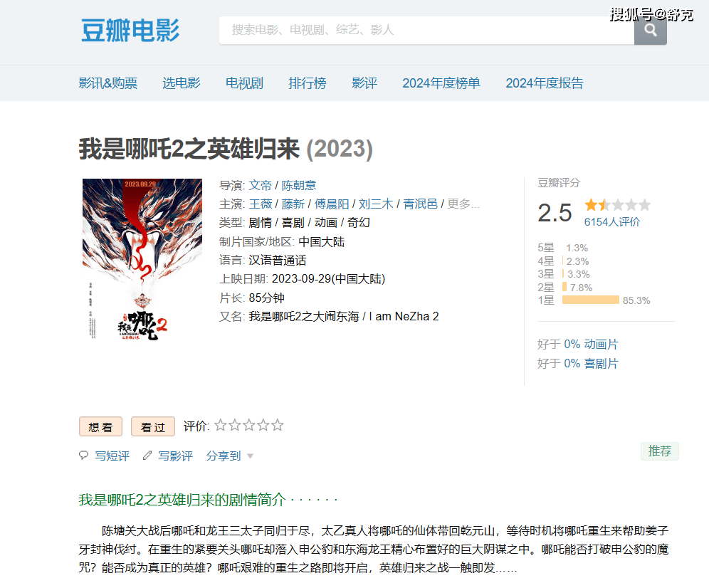Click the 2星 7.8% rating bar
Viewport: 709px width, 588px height.
[x=564, y=287]
